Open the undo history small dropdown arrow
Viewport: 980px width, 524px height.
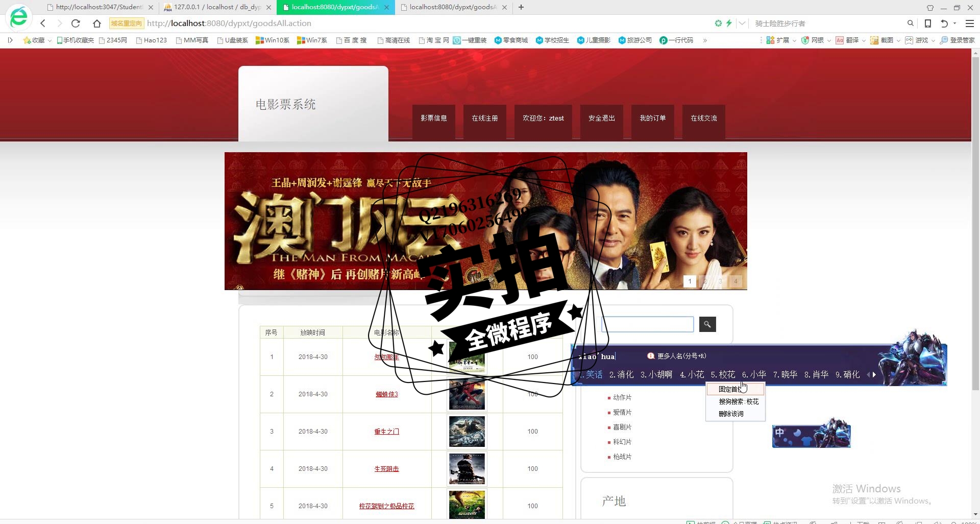tap(954, 23)
